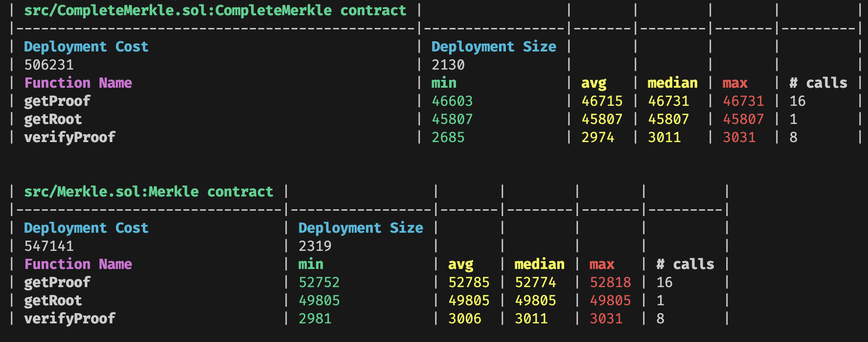Image resolution: width=868 pixels, height=342 pixels.
Task: Click the # calls header in Merkle table
Action: (685, 264)
